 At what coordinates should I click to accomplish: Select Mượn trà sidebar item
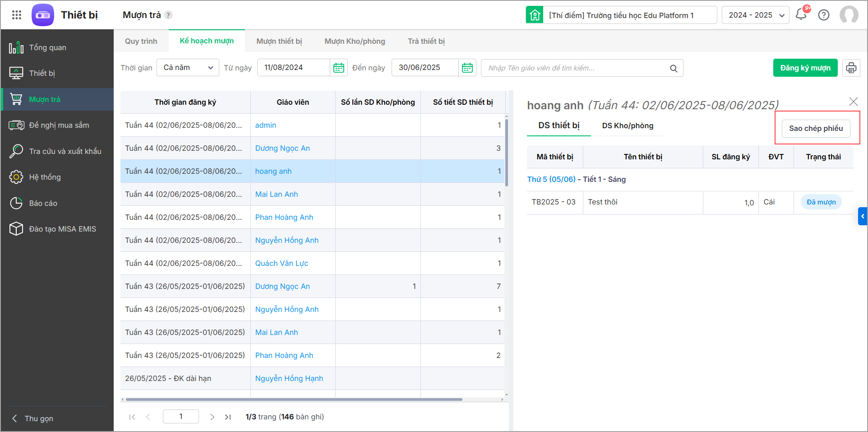click(x=57, y=99)
